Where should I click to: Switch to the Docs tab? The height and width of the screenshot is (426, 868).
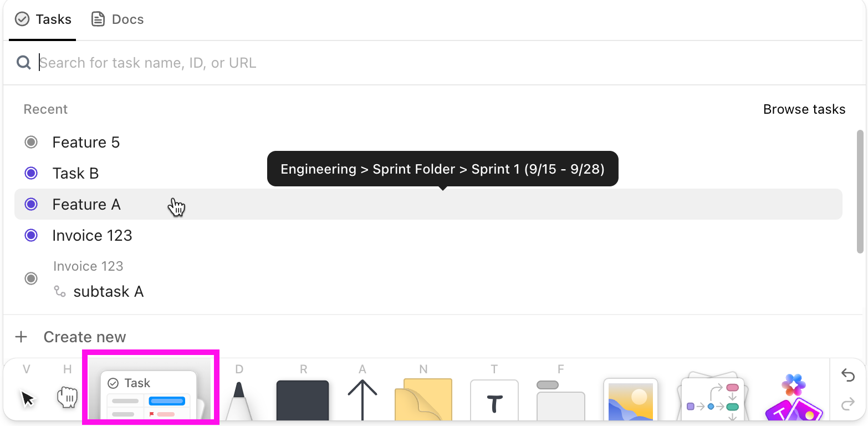pos(117,19)
